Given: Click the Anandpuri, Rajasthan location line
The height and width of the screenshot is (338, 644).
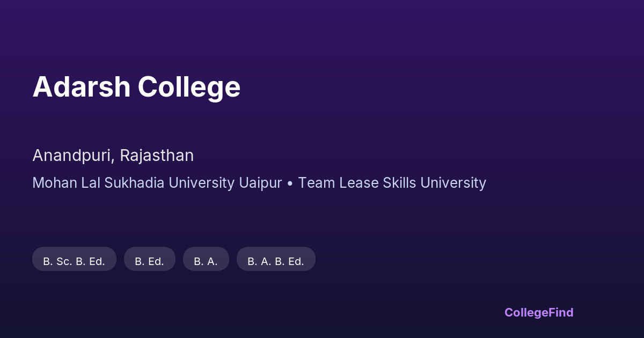Looking at the screenshot, I should [x=113, y=156].
